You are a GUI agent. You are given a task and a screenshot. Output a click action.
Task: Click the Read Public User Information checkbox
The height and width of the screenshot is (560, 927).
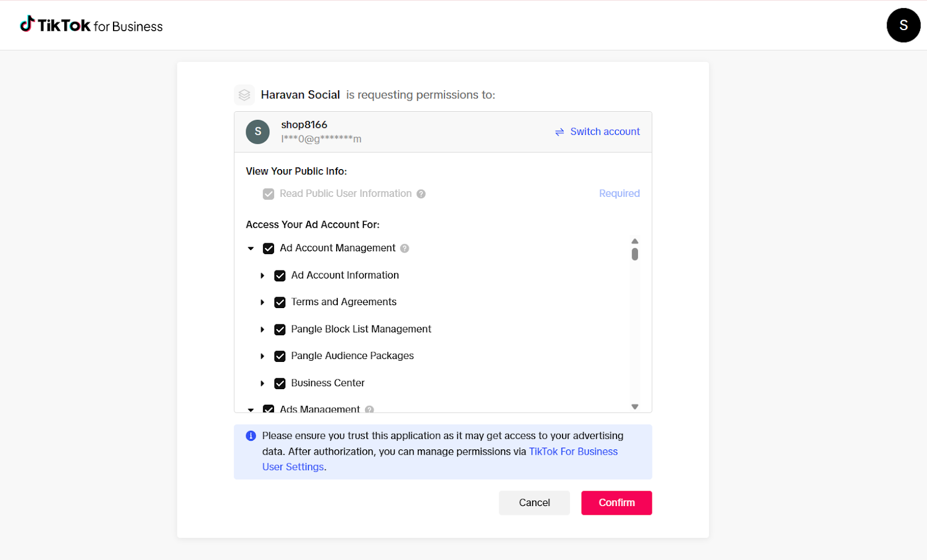268,194
